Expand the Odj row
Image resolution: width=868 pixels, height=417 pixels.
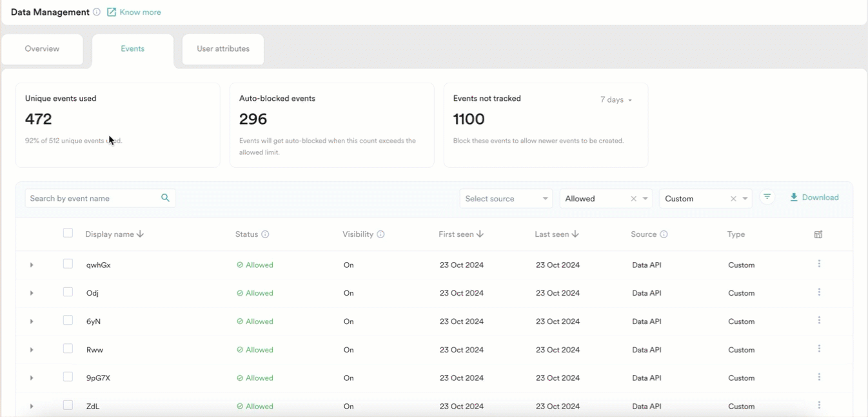tap(32, 293)
